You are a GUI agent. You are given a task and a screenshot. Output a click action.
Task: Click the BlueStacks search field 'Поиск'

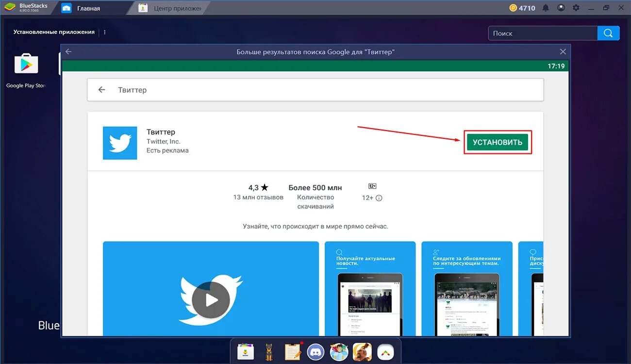click(543, 33)
